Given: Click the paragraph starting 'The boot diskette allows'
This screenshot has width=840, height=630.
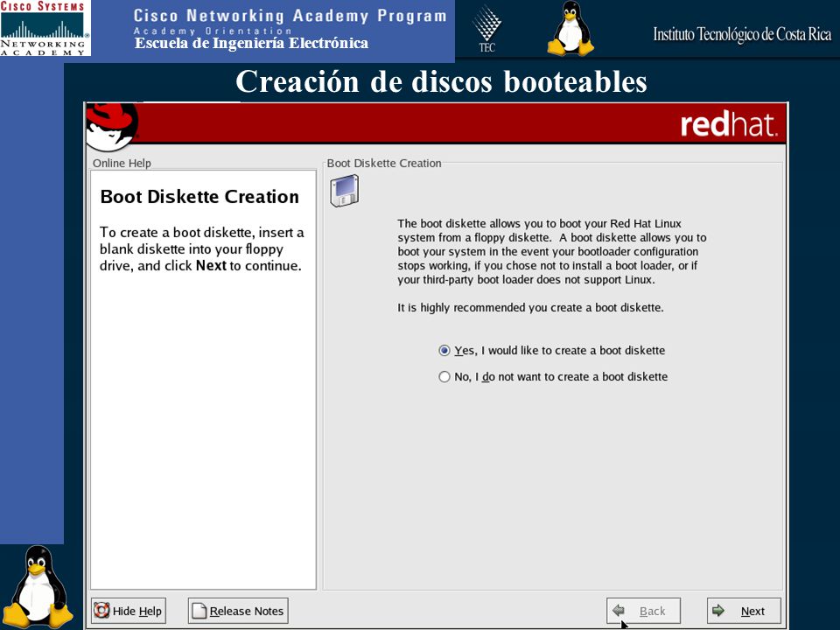Looking at the screenshot, I should click(x=552, y=251).
